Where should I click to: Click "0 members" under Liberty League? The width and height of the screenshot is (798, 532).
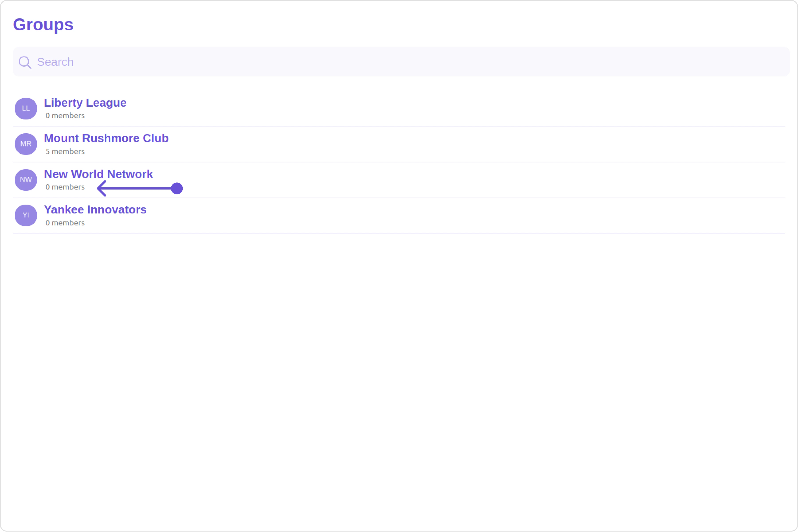tap(65, 116)
